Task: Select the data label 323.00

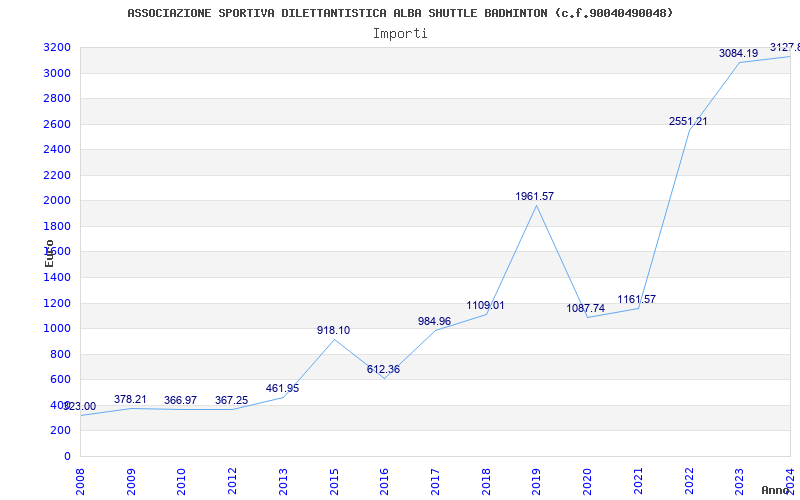Action: click(x=80, y=407)
